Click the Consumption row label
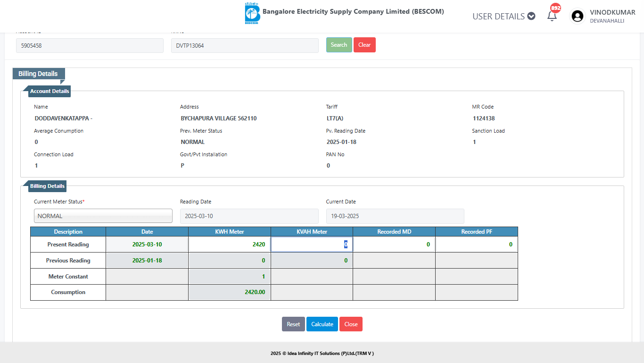The width and height of the screenshot is (644, 363). [x=68, y=292]
